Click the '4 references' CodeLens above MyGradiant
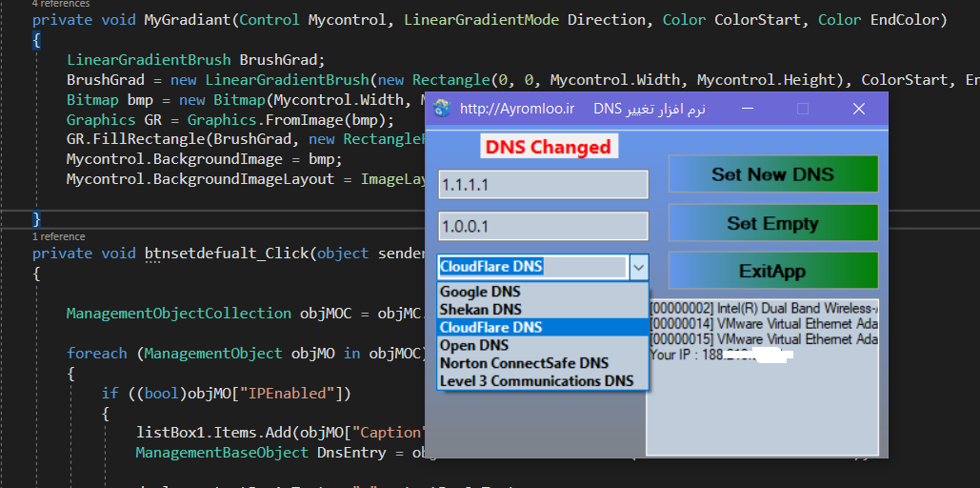 61,4
